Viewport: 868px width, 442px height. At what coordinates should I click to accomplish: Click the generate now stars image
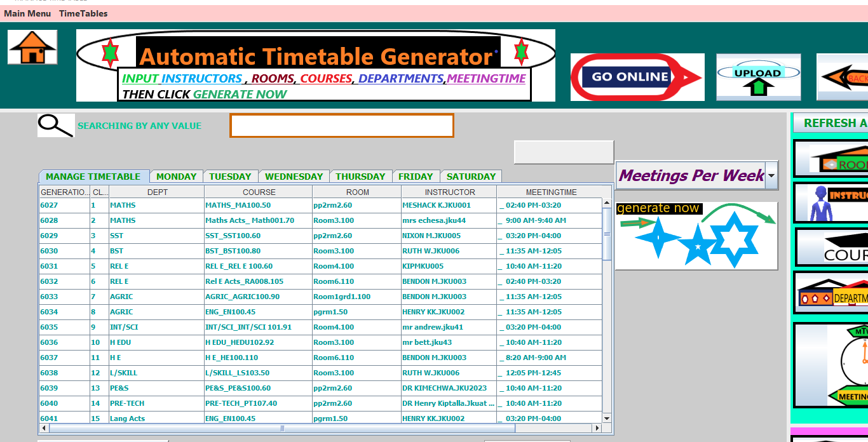(696, 236)
